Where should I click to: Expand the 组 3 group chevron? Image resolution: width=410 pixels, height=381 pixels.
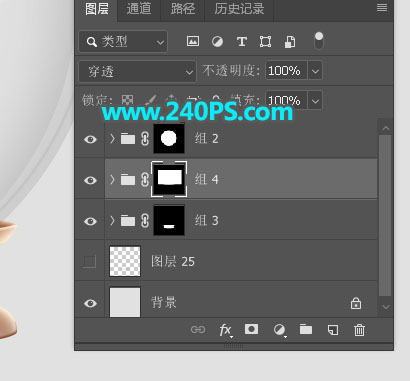point(112,220)
